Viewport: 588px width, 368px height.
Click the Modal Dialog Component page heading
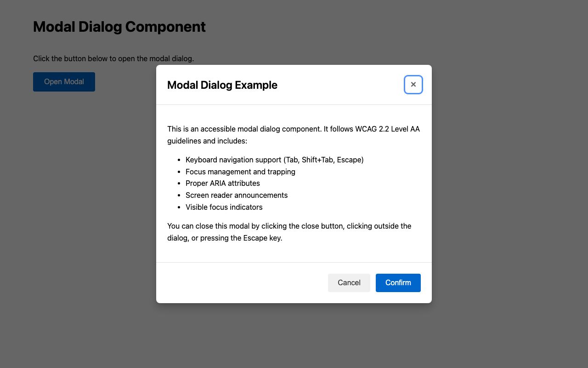click(x=119, y=27)
